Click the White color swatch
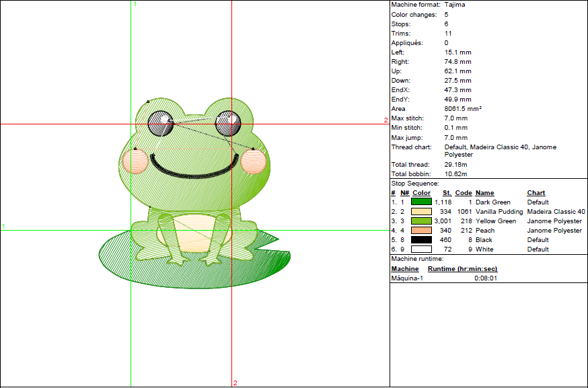 tap(421, 249)
